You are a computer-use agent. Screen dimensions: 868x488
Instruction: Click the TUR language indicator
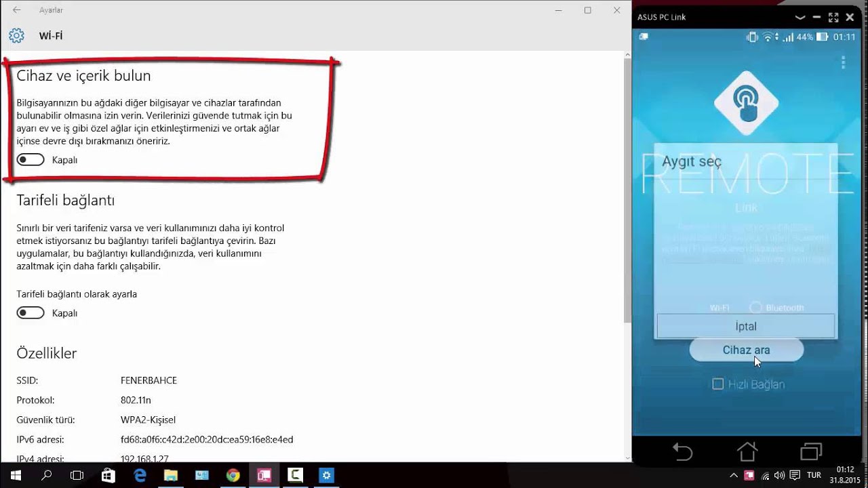tap(814, 476)
